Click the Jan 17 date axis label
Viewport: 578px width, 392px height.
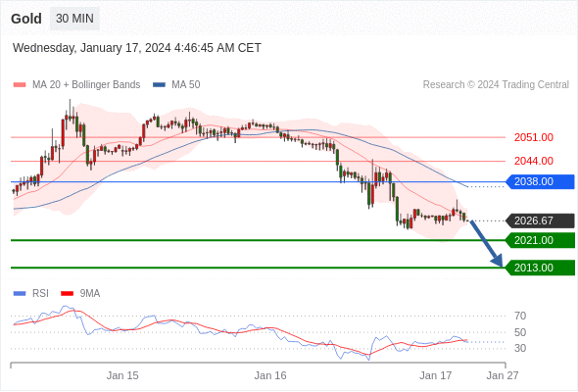click(436, 375)
